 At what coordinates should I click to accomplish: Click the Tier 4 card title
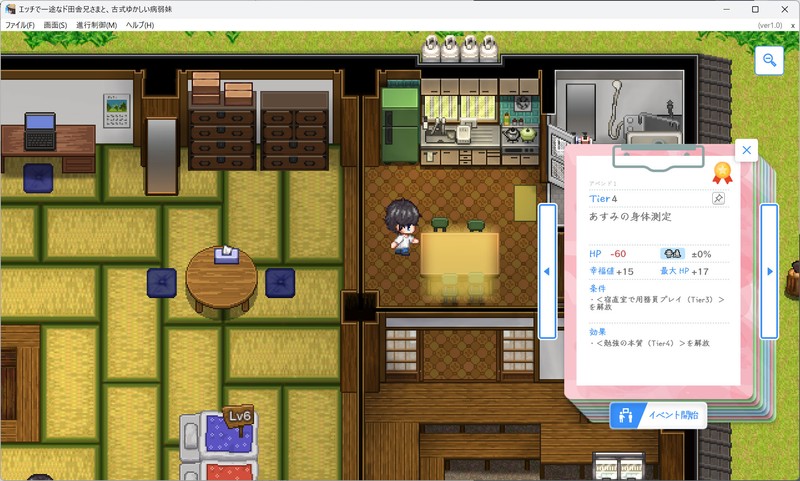click(x=604, y=199)
